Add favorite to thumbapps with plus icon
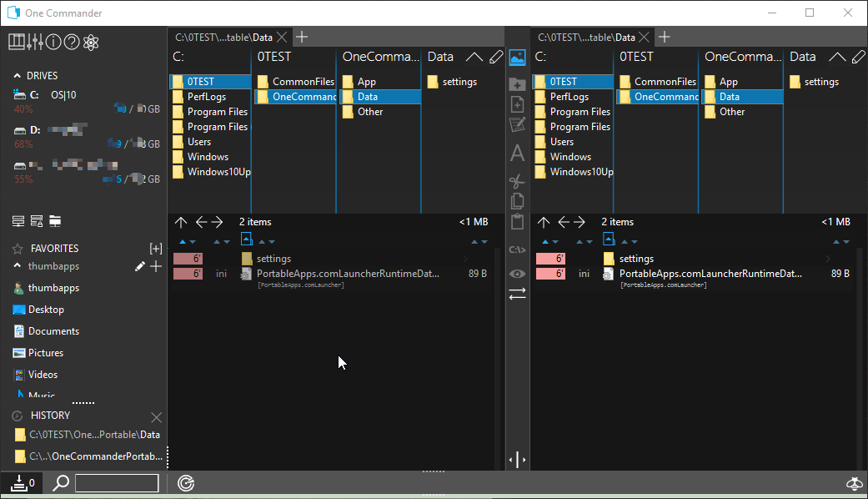Image resolution: width=868 pixels, height=499 pixels. click(x=156, y=266)
